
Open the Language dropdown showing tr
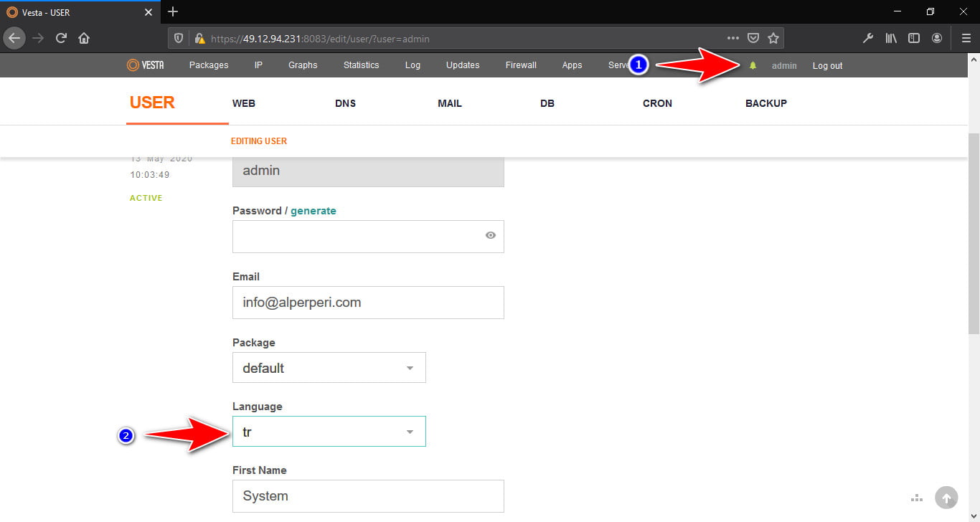[x=329, y=432]
